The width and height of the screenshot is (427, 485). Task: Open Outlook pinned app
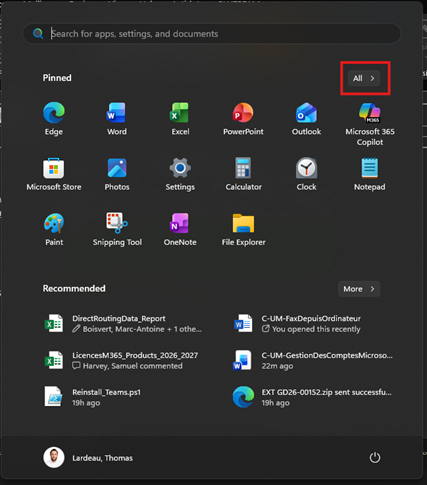pos(306,119)
